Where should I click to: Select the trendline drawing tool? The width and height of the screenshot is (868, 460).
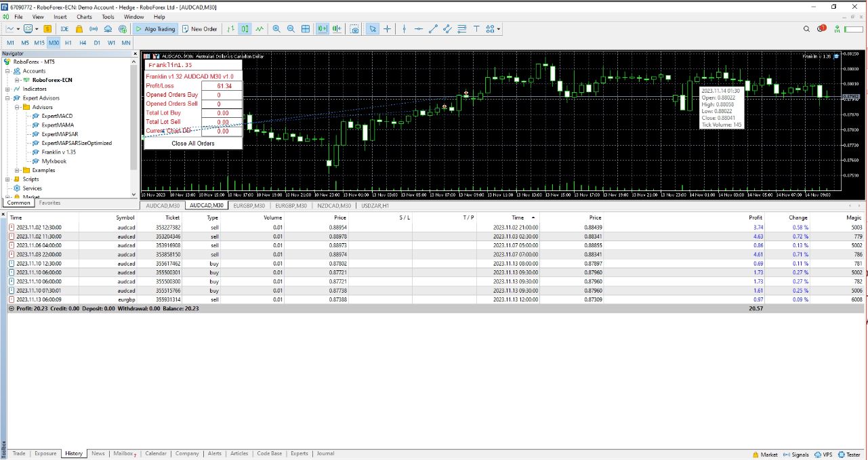pyautogui.click(x=433, y=29)
